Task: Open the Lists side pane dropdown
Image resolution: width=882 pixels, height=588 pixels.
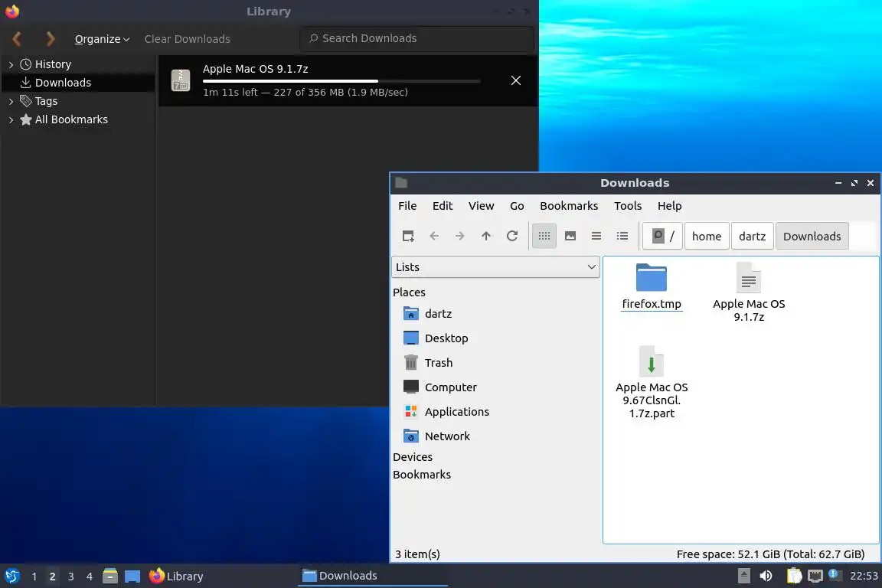Action: tap(495, 267)
